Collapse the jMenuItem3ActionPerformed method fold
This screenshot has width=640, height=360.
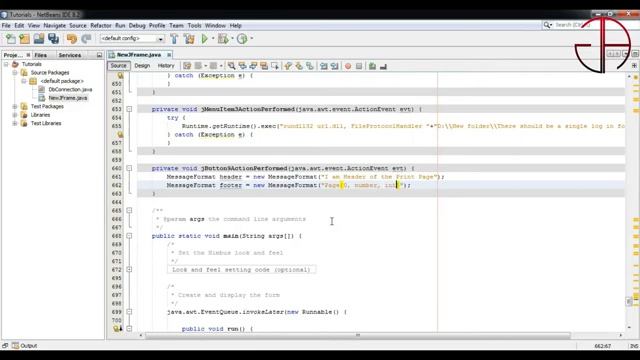tap(129, 109)
